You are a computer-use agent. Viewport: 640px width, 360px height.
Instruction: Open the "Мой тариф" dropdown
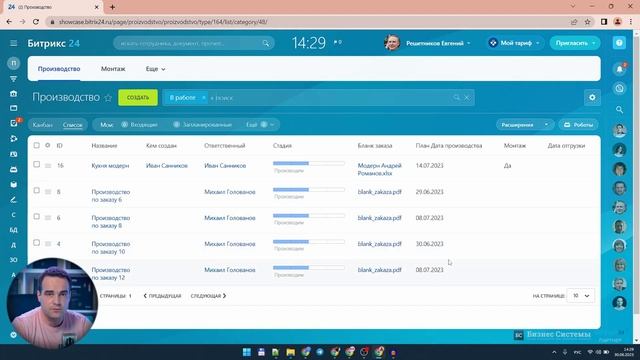pyautogui.click(x=514, y=43)
